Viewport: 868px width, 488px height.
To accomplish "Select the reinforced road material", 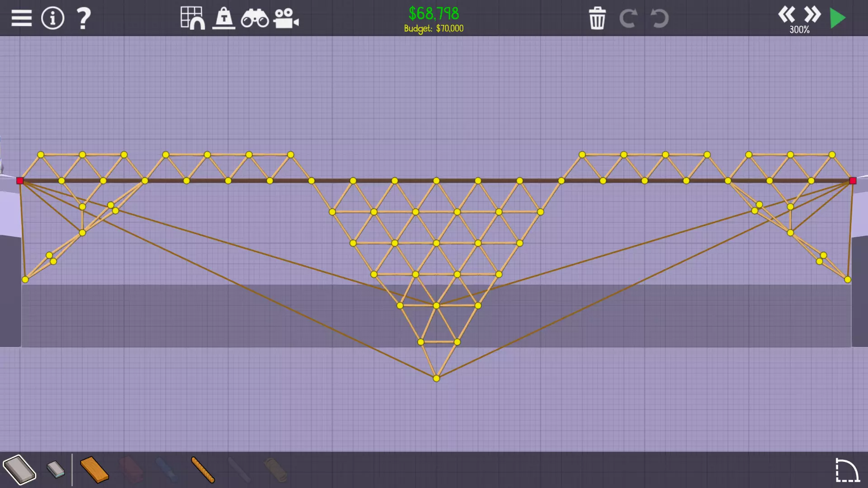I will (56, 470).
